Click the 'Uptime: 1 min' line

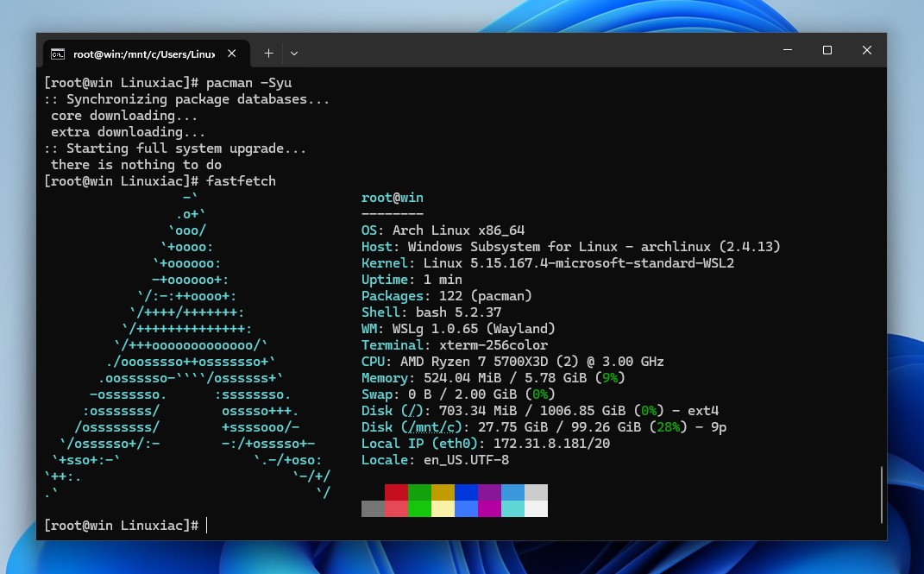pos(412,280)
